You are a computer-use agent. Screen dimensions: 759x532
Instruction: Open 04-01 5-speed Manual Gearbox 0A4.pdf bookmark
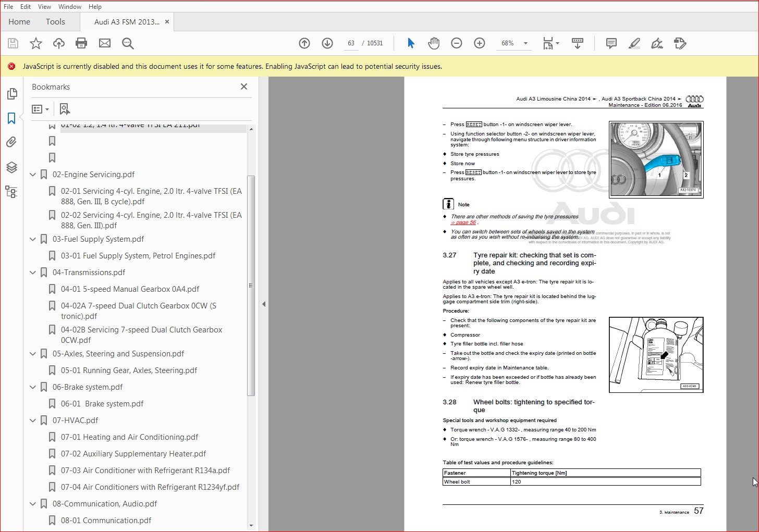point(130,289)
